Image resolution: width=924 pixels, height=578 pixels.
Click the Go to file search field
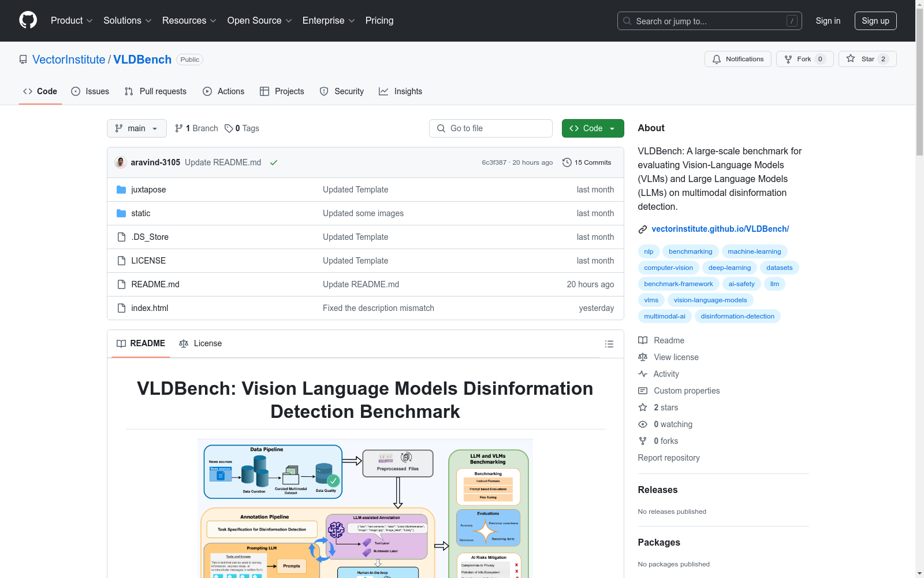(491, 128)
